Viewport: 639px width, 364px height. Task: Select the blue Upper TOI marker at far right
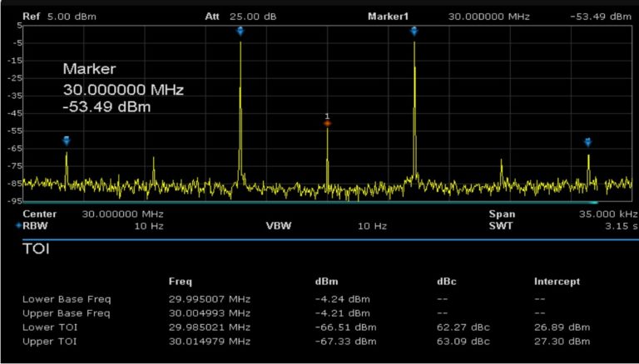click(587, 142)
